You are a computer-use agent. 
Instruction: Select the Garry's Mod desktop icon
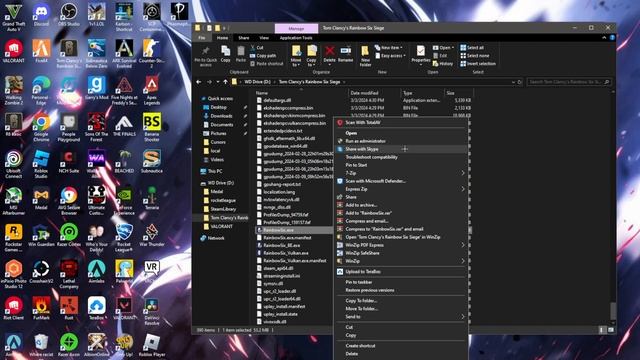(96, 89)
